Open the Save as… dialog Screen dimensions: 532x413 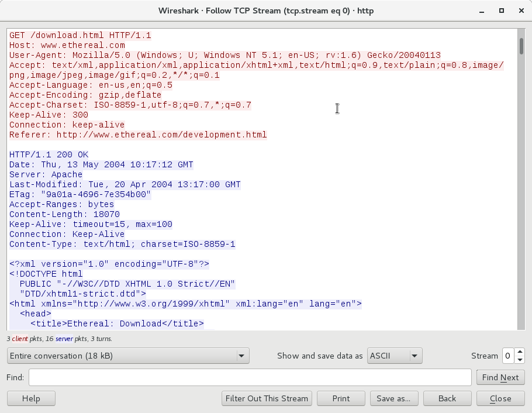394,398
